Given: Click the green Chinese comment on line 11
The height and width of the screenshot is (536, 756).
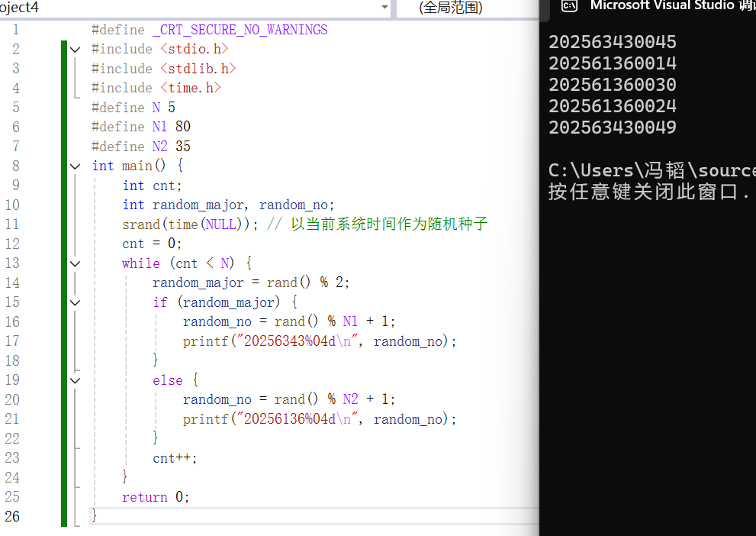Looking at the screenshot, I should [378, 224].
